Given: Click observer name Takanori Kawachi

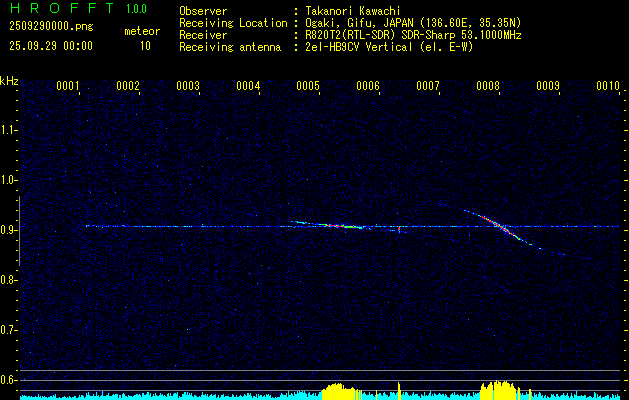Looking at the screenshot, I should coord(353,11).
